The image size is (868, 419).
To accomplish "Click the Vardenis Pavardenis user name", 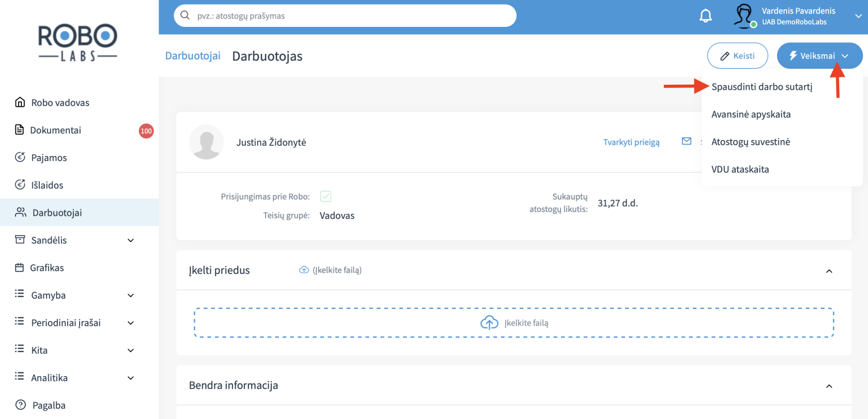I will (x=798, y=11).
